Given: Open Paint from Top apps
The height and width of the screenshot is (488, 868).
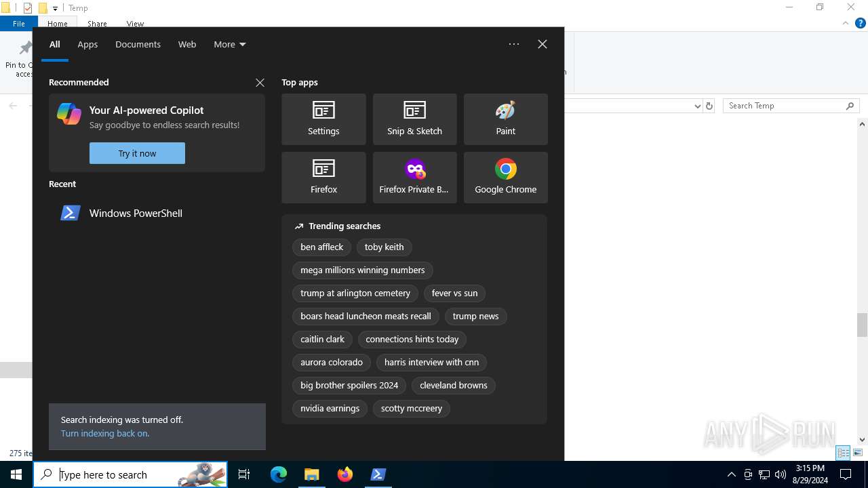Looking at the screenshot, I should coord(505,119).
